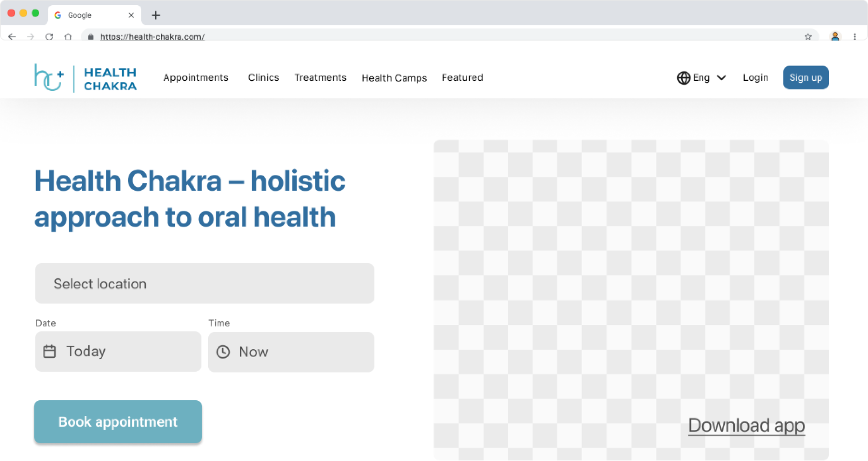The height and width of the screenshot is (461, 868).
Task: Go to Health Camps page
Action: 394,78
